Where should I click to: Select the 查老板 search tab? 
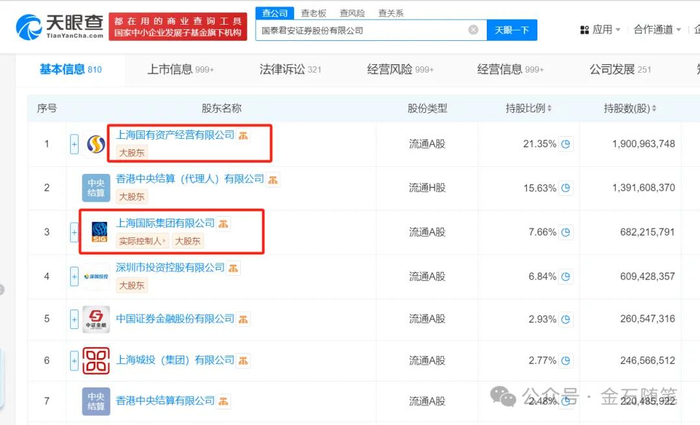[x=313, y=13]
